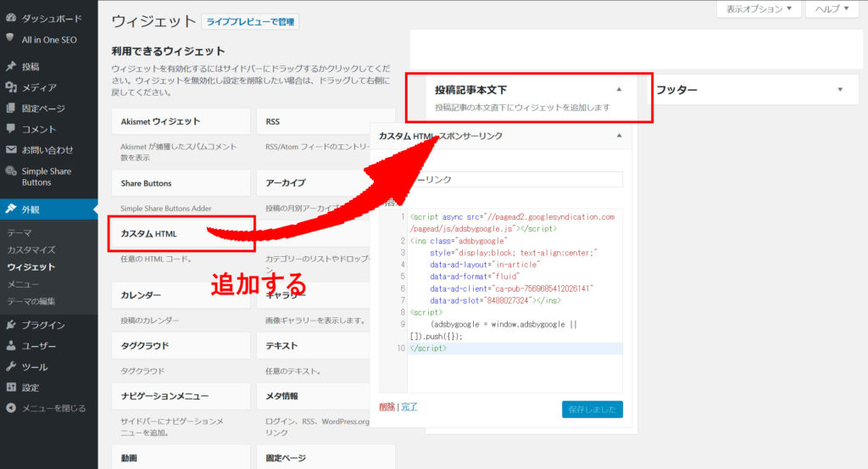Click フッター area heading

pyautogui.click(x=676, y=90)
